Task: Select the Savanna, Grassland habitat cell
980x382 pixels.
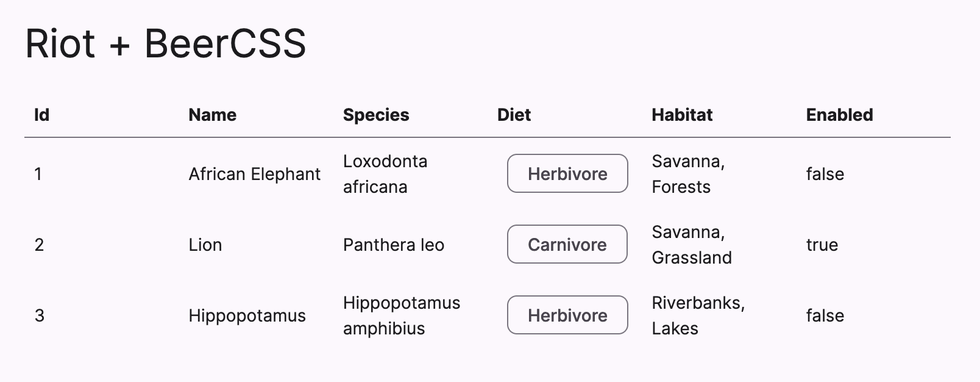Action: tap(691, 245)
